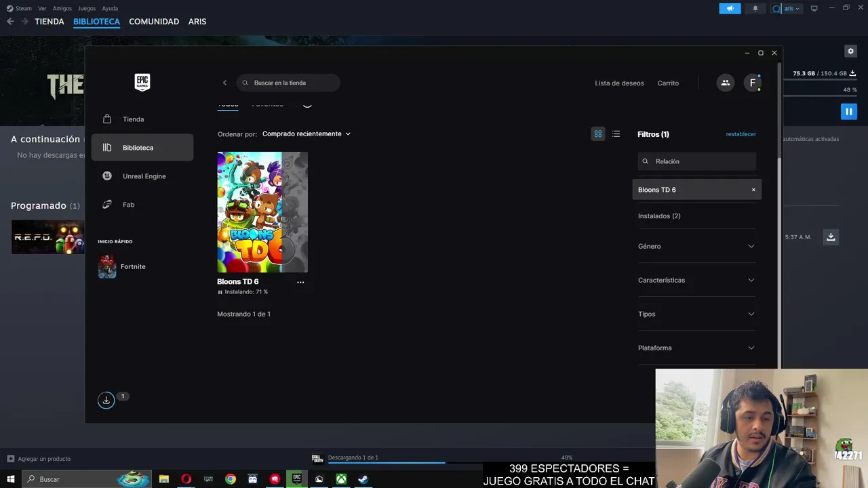
Task: Open the Ordenar por dropdown
Action: [x=307, y=134]
